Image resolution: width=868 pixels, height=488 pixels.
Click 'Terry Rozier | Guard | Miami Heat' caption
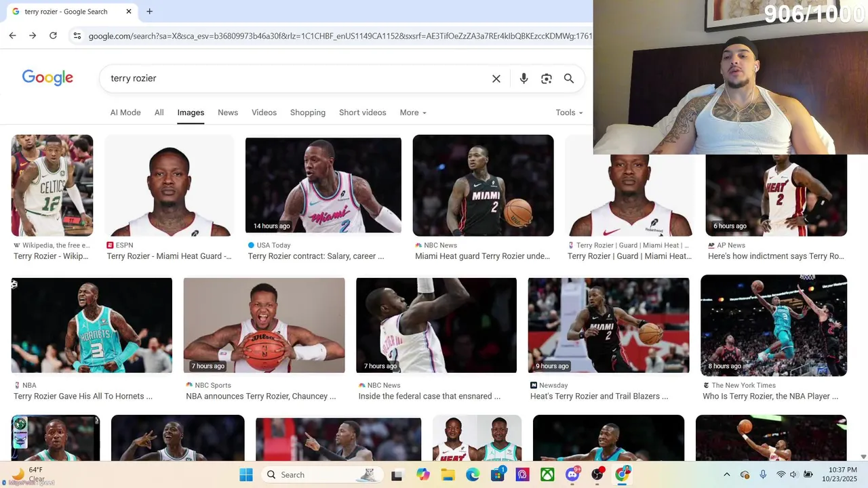click(x=629, y=256)
